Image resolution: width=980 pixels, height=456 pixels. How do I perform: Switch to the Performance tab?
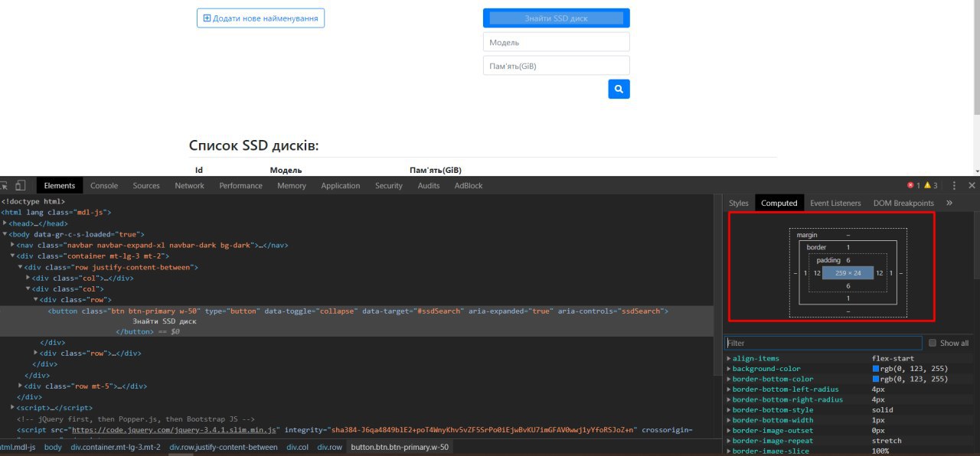point(240,185)
